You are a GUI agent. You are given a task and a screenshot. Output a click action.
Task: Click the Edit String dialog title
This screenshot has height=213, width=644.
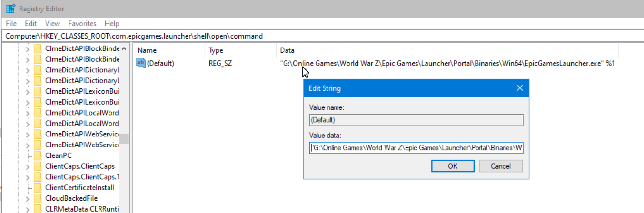pos(325,88)
